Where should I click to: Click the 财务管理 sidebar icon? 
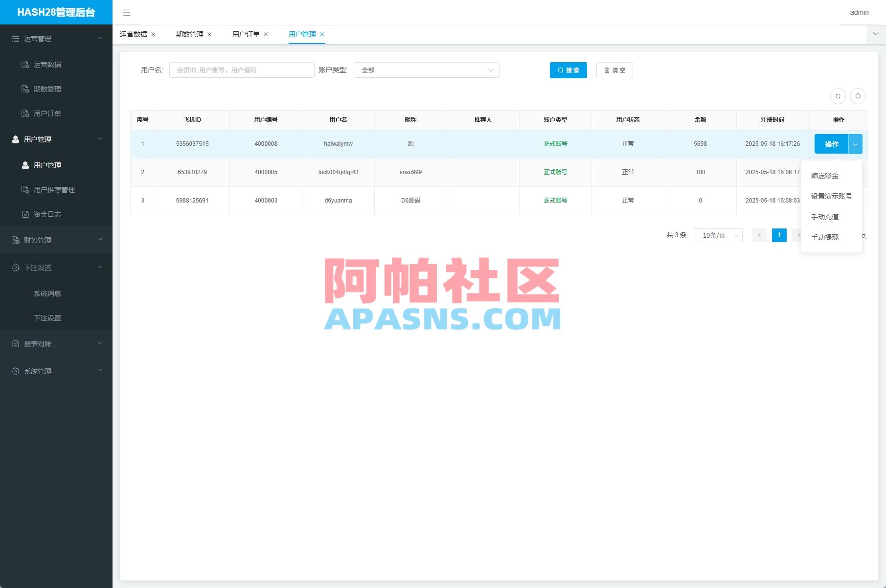[15, 240]
